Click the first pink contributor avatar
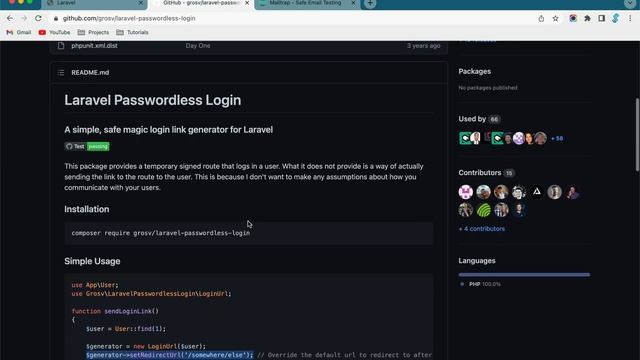Image resolution: width=640 pixels, height=360 pixels. (466, 192)
